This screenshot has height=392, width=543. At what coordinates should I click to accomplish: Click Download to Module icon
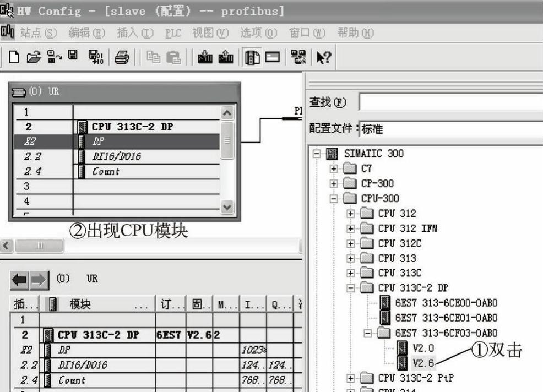[x=205, y=57]
